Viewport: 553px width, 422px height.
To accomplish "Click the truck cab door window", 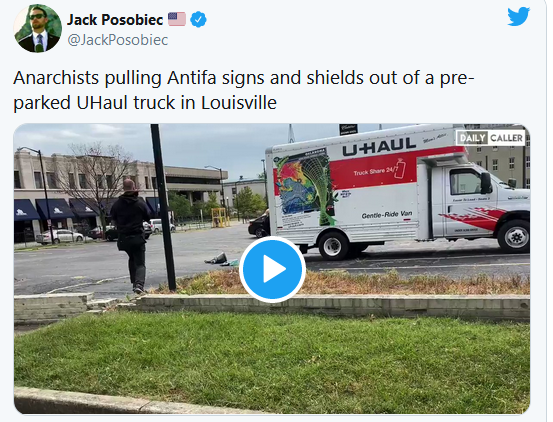I will [466, 182].
